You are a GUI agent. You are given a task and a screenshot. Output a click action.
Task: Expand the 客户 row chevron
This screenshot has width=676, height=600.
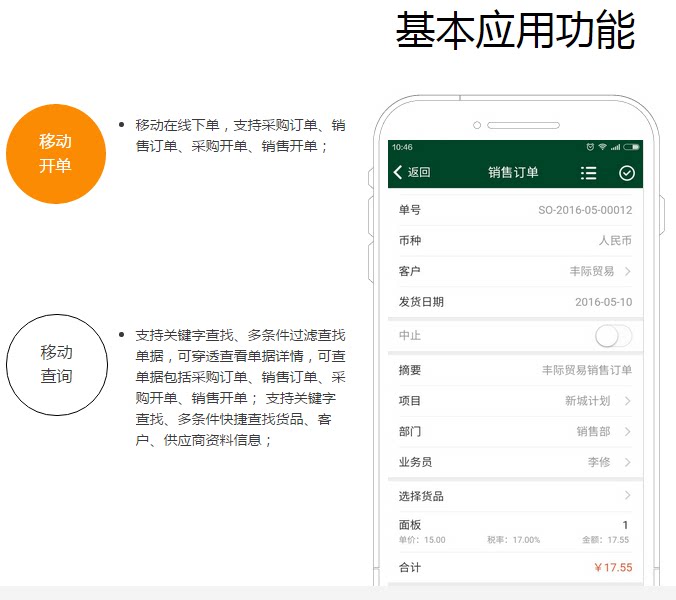[627, 271]
